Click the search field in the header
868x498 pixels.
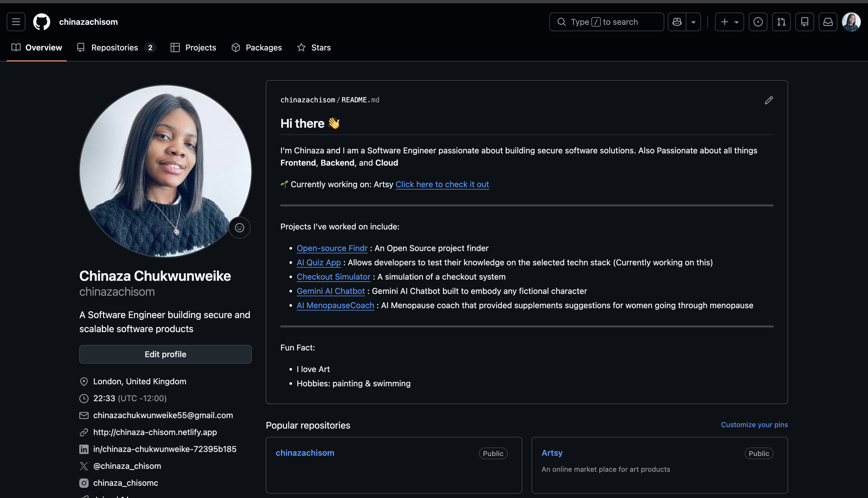click(607, 22)
